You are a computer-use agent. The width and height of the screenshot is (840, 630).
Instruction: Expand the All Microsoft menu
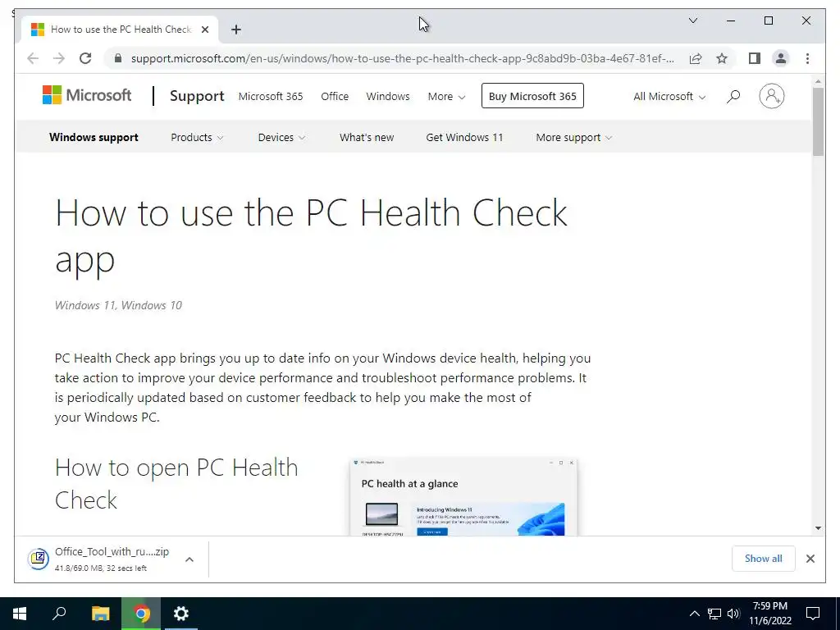(669, 97)
